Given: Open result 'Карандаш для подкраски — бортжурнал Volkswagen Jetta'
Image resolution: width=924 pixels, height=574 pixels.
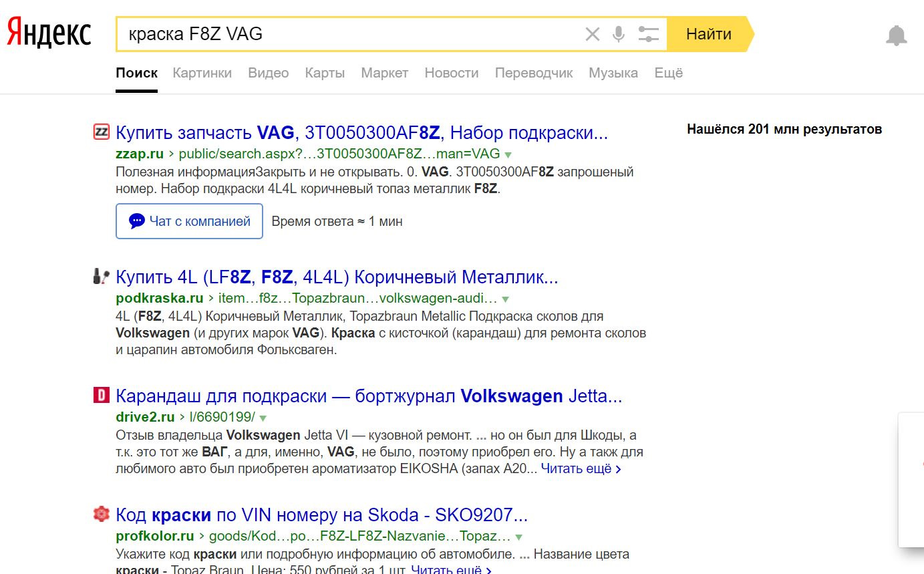Looking at the screenshot, I should pos(369,396).
